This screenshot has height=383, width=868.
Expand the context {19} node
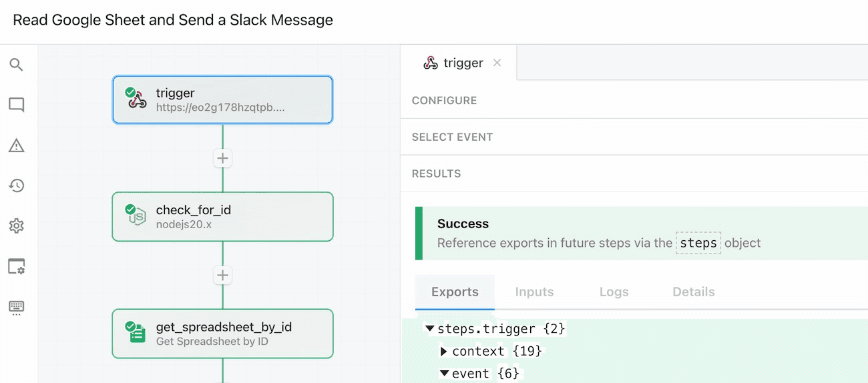click(444, 351)
